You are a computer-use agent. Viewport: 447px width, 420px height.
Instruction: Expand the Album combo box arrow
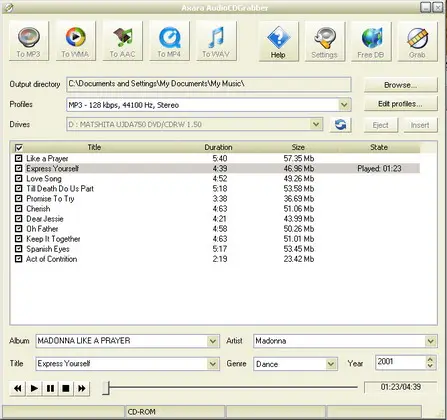(213, 341)
